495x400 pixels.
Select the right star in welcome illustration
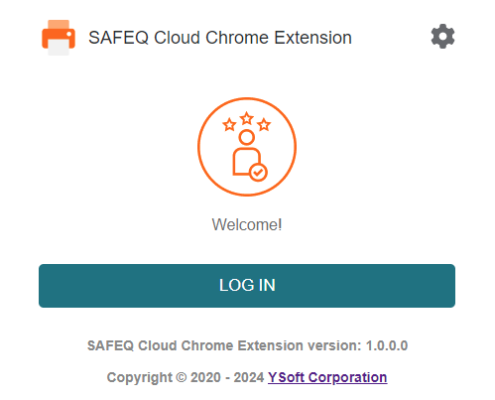click(x=264, y=125)
